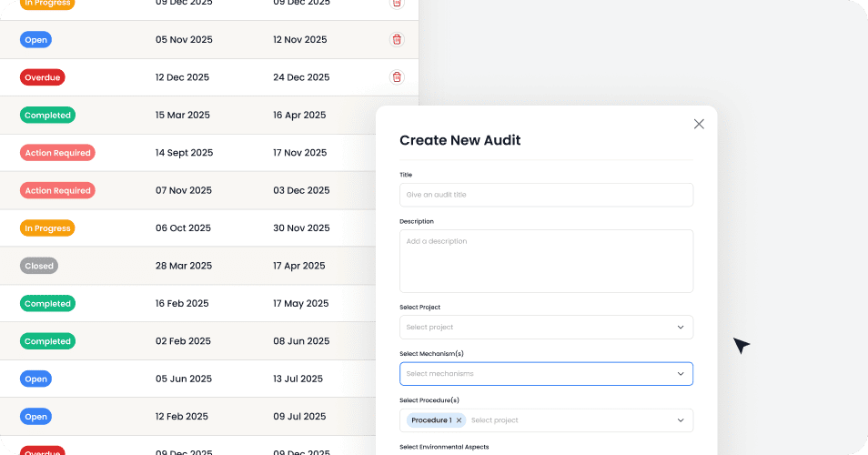Image resolution: width=868 pixels, height=455 pixels.
Task: Click the date 07 Nov 2025
Action: tap(184, 190)
